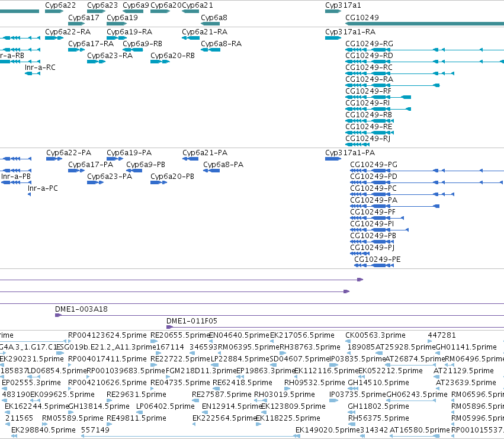Select the CG10249 gene label
This screenshot has height=439, width=504.
[362, 17]
